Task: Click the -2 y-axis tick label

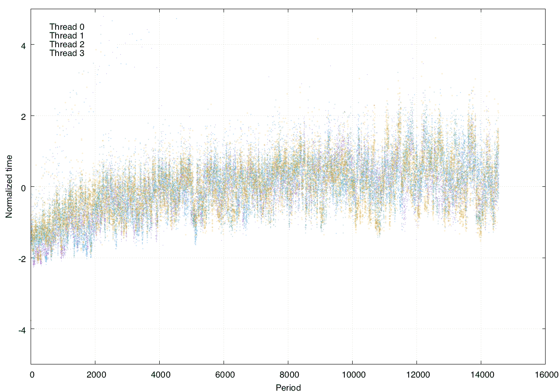Action: click(22, 259)
